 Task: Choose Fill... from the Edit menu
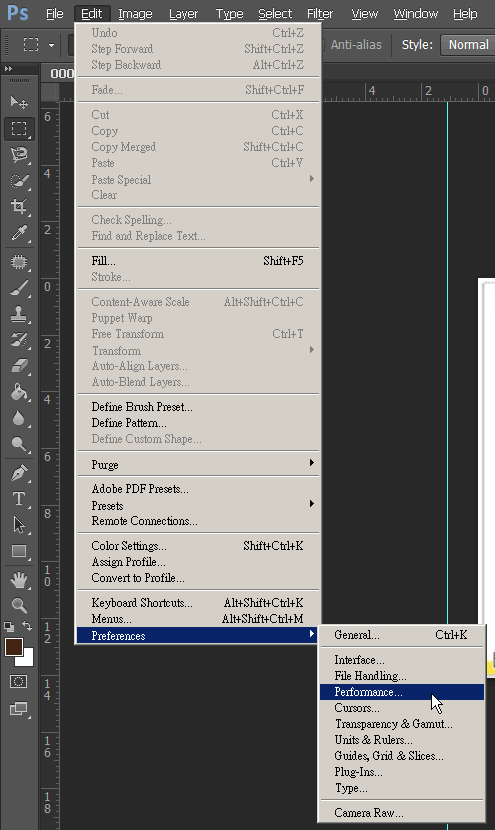[199, 260]
